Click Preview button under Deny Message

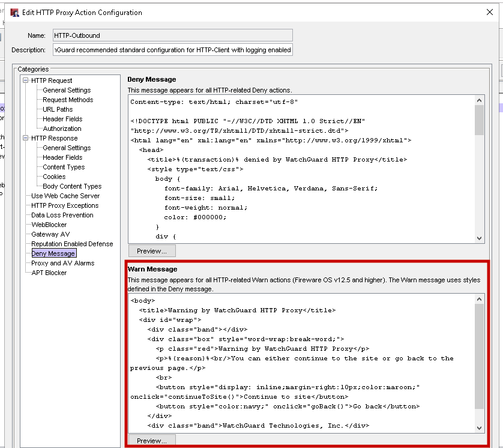click(152, 251)
